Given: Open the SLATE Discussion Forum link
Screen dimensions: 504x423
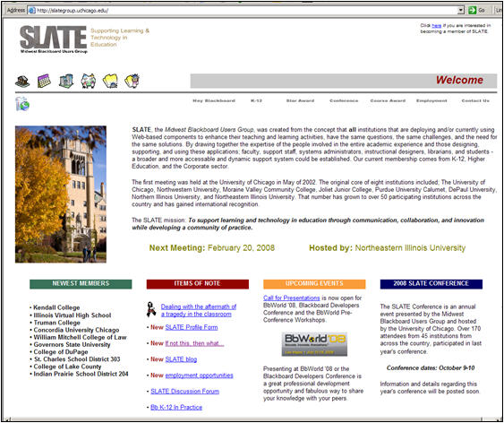Looking at the screenshot, I should click(184, 392).
